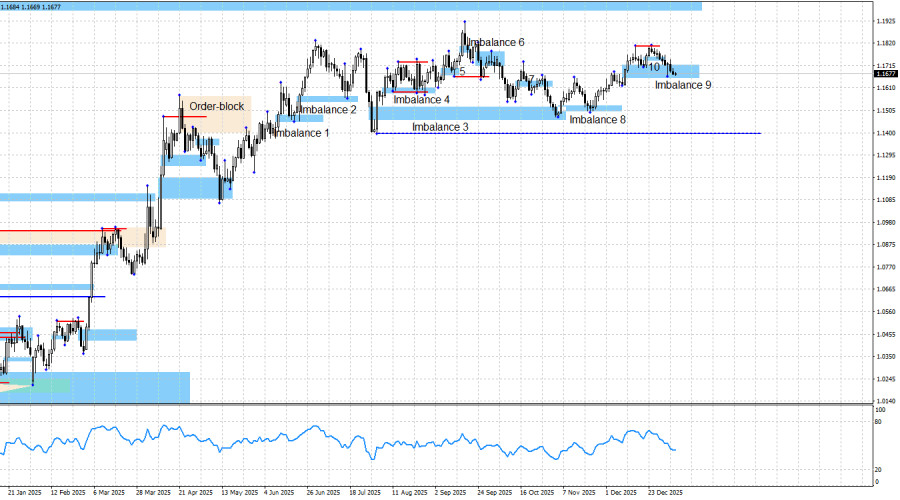Select the Imbalance 6 label

pyautogui.click(x=497, y=43)
